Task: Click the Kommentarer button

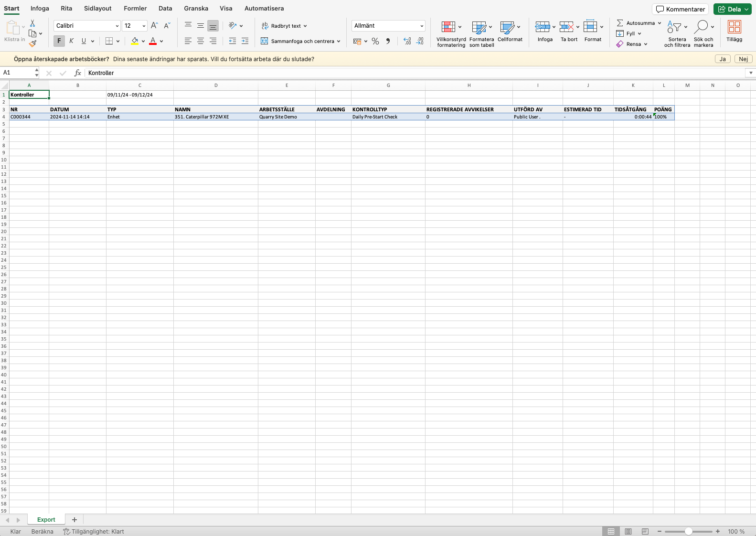Action: [x=680, y=9]
